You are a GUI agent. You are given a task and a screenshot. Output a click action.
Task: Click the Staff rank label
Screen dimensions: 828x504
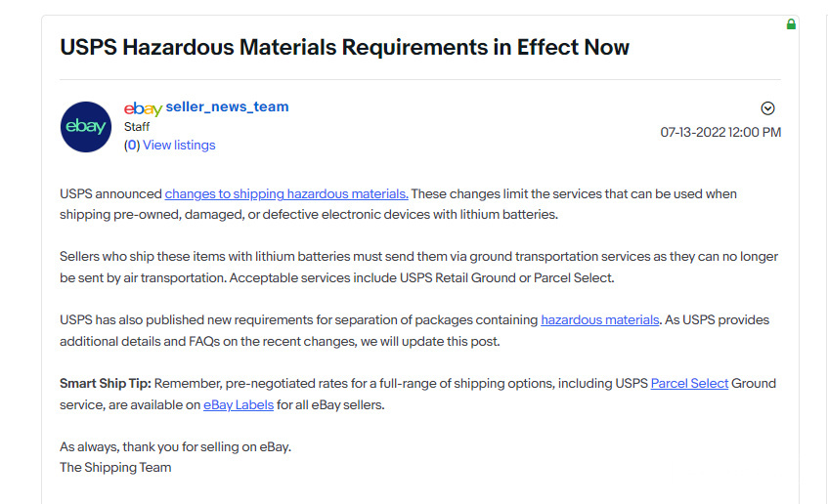click(x=137, y=126)
